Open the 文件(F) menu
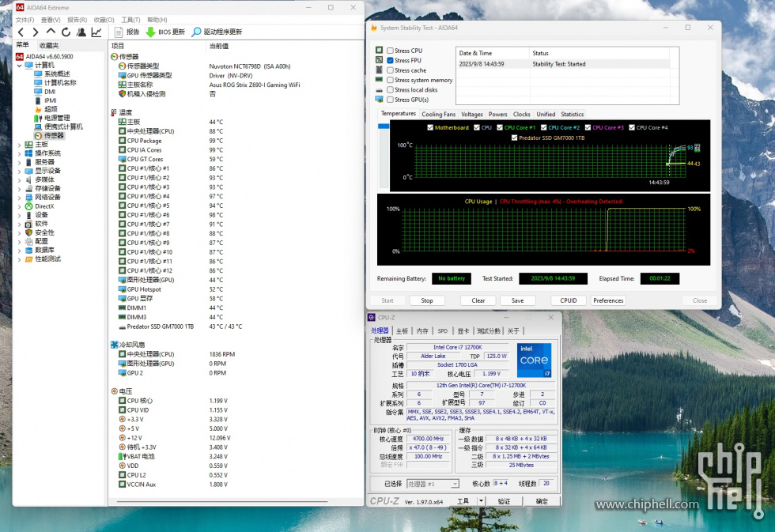Viewport: 775px width, 532px height. (25, 20)
